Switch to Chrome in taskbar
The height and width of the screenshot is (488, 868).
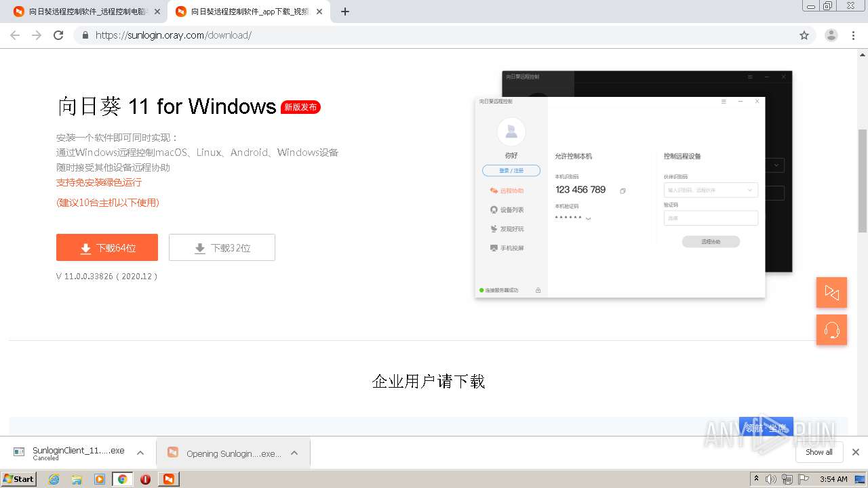tap(122, 479)
